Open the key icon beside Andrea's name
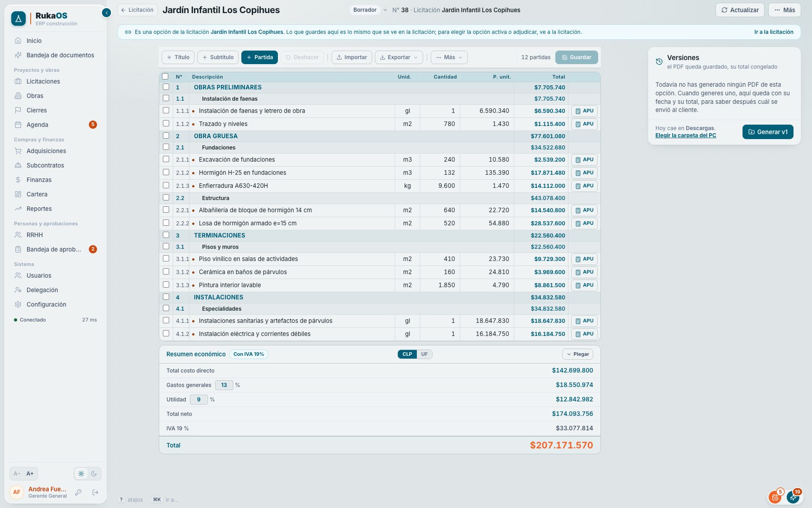The width and height of the screenshot is (812, 508). tap(78, 492)
